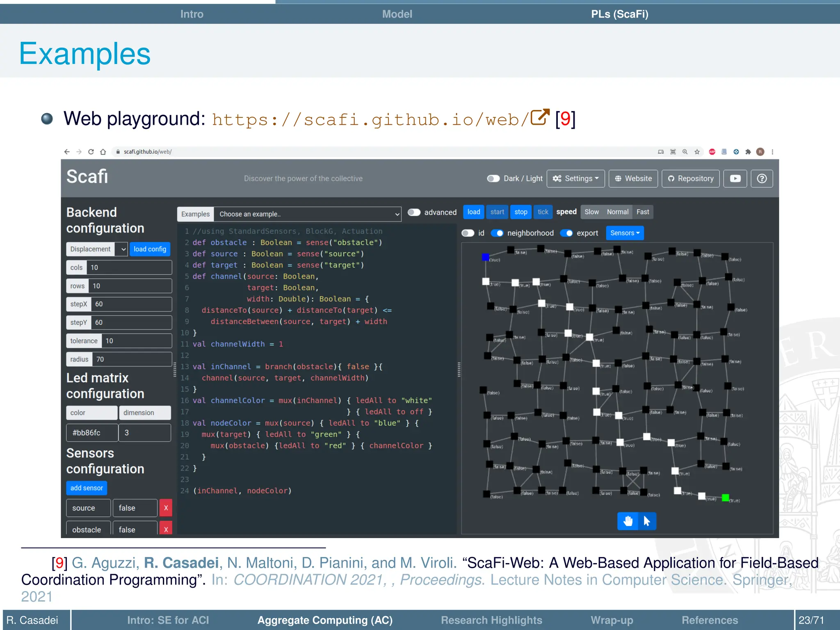This screenshot has width=840, height=630.
Task: Go to the Intro section tab
Action: click(192, 14)
